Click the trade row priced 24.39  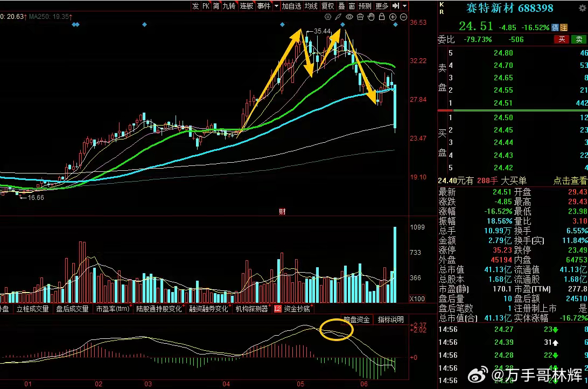point(513,342)
